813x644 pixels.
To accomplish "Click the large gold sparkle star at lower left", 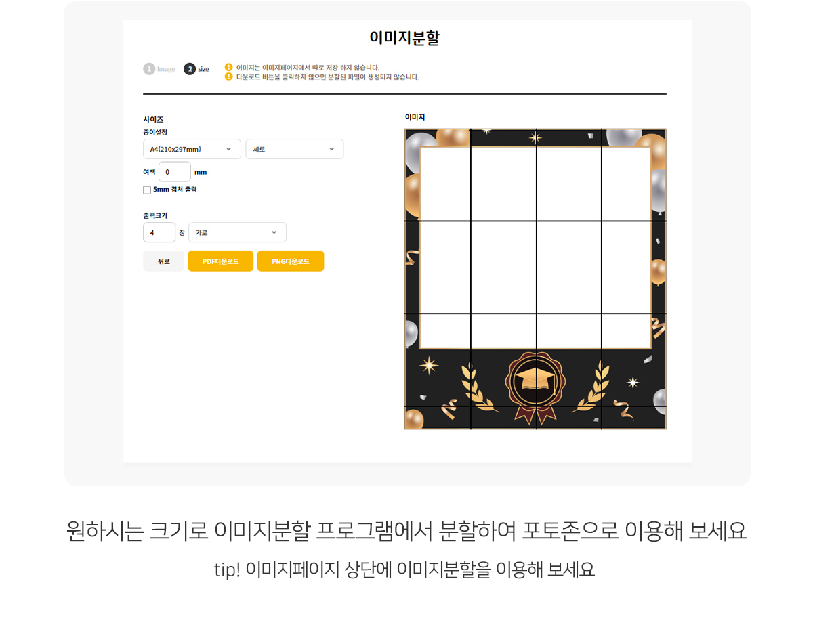I will 429,365.
